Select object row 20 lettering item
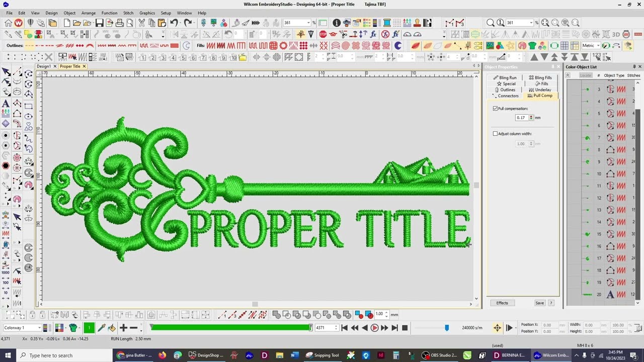The height and width of the screenshot is (362, 644). [x=601, y=295]
